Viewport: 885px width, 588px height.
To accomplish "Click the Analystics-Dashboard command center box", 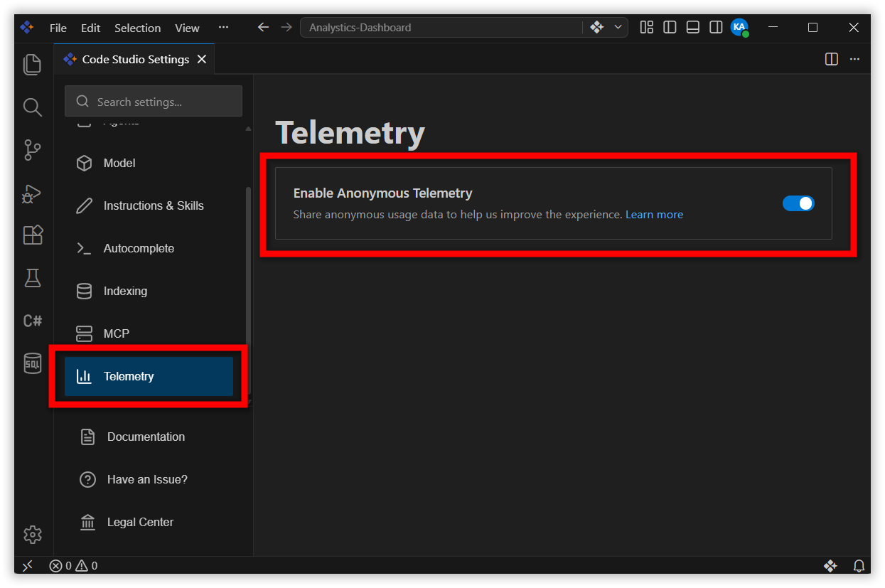I will coord(441,28).
